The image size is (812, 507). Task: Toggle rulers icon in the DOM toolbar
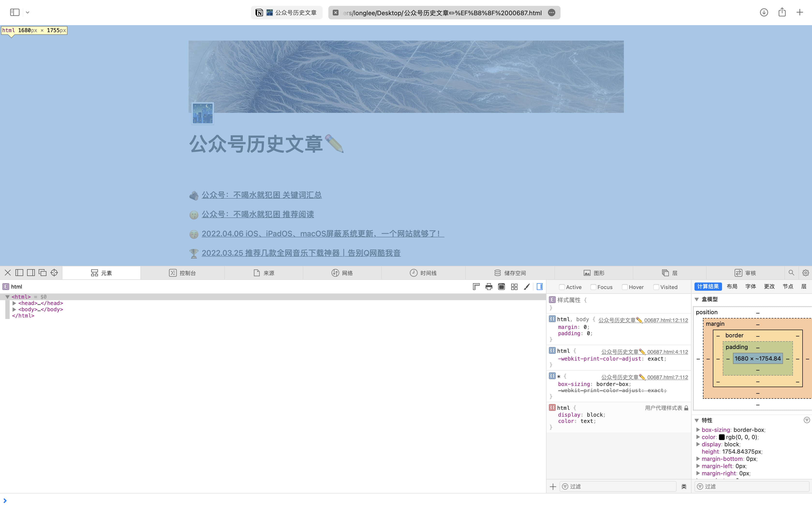476,287
